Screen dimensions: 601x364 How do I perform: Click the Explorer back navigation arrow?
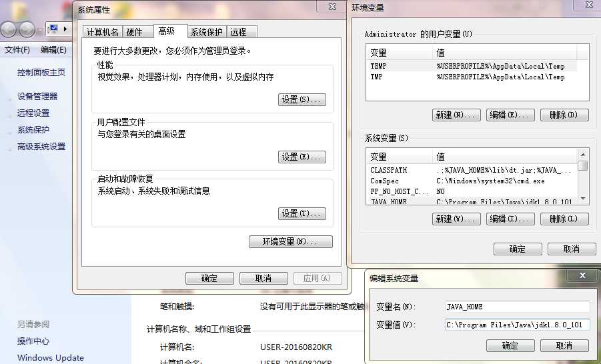pos(9,29)
